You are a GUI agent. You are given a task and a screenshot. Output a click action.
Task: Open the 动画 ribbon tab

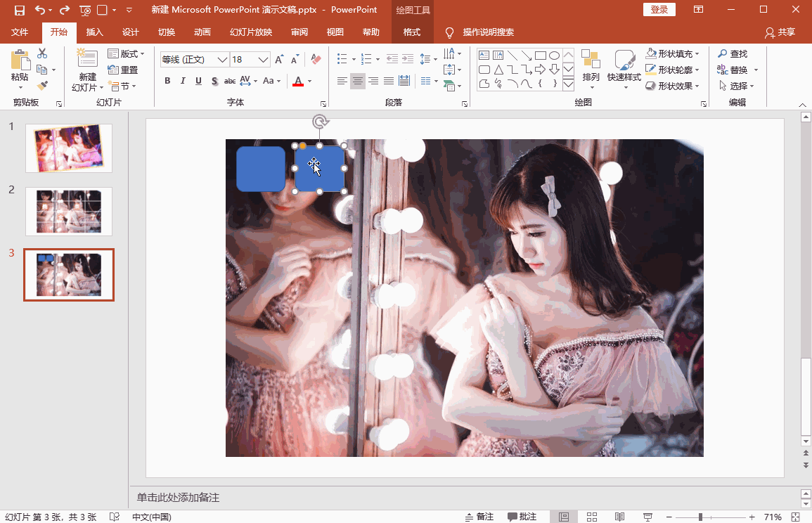click(x=202, y=32)
